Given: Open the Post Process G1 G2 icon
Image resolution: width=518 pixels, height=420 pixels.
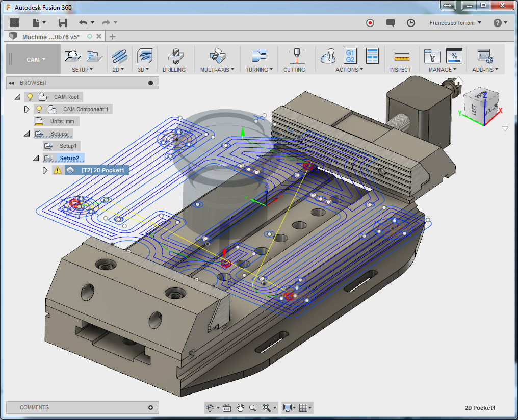Looking at the screenshot, I should click(350, 56).
